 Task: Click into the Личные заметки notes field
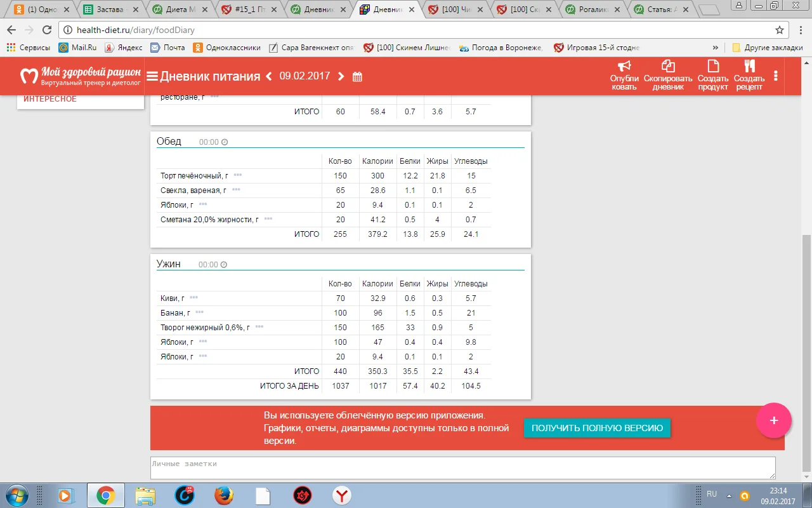[x=462, y=467]
